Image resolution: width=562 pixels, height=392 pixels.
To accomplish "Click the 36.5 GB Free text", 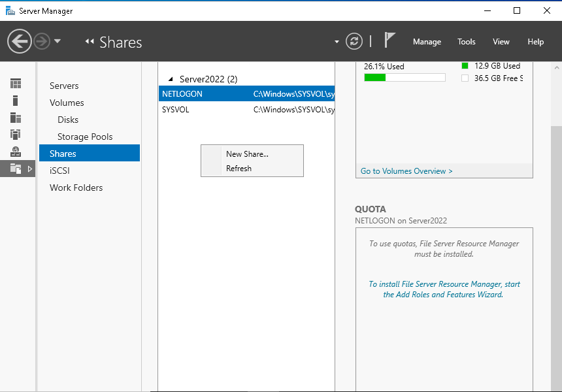I will (498, 78).
